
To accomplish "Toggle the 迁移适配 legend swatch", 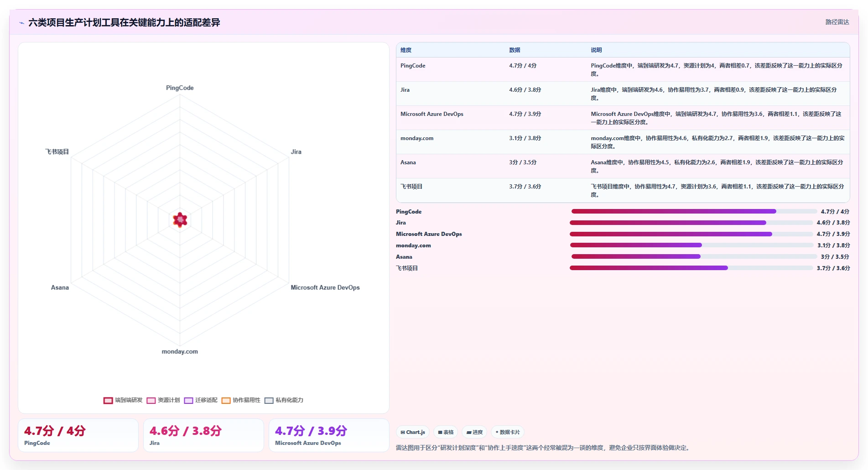I will 188,400.
